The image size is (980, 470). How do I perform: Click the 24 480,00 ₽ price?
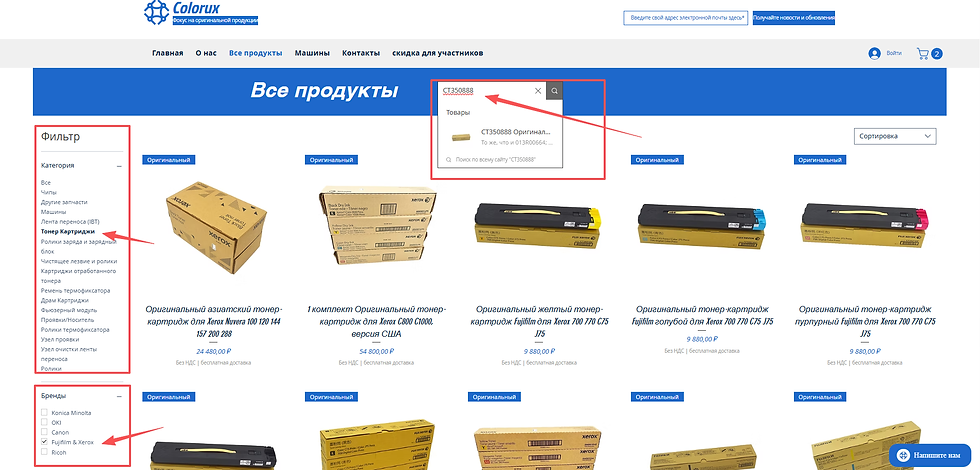(x=214, y=351)
